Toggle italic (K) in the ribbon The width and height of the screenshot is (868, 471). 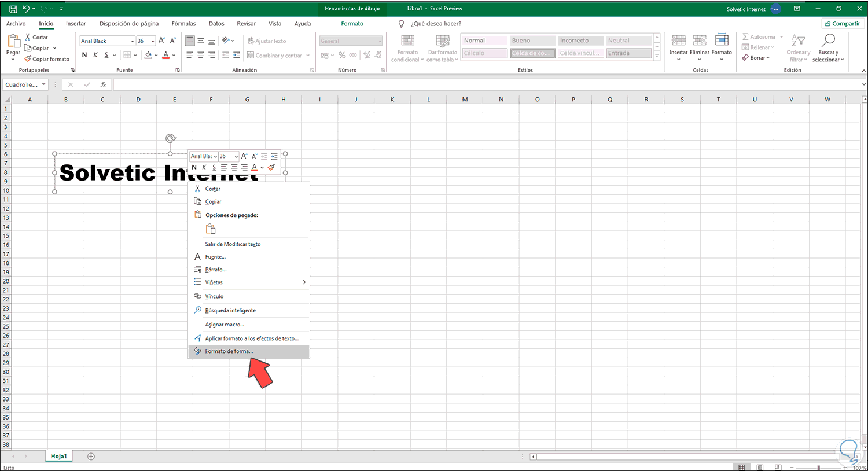(x=95, y=55)
